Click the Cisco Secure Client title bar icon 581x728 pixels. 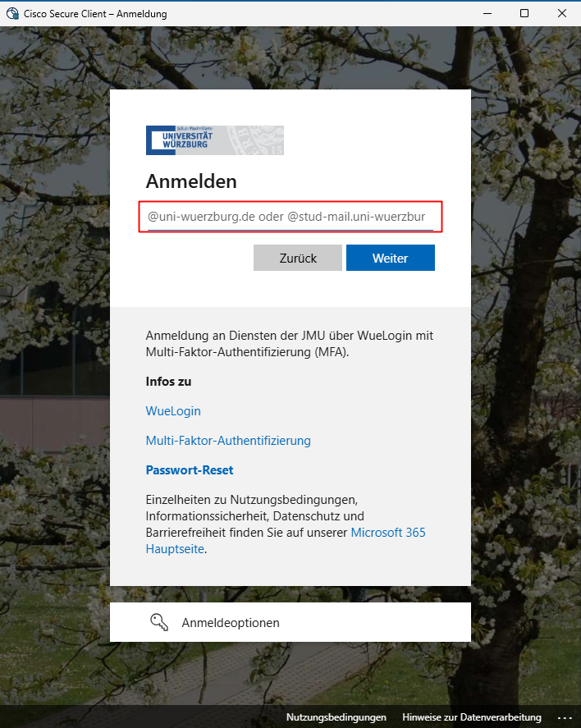(12, 13)
